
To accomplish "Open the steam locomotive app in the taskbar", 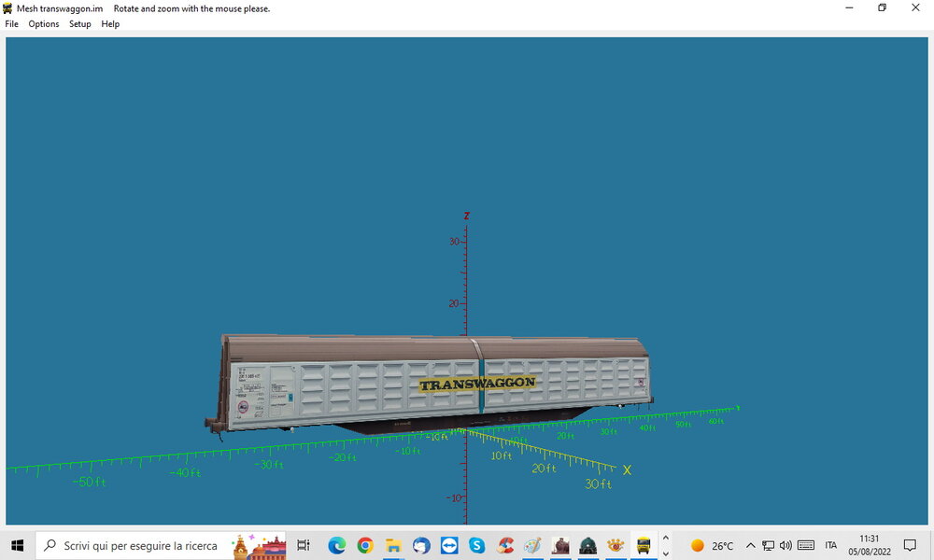I will click(560, 545).
